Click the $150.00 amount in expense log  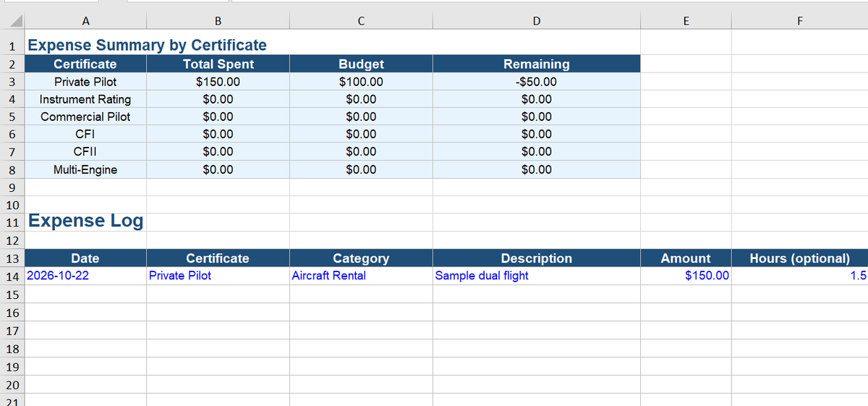click(x=686, y=276)
